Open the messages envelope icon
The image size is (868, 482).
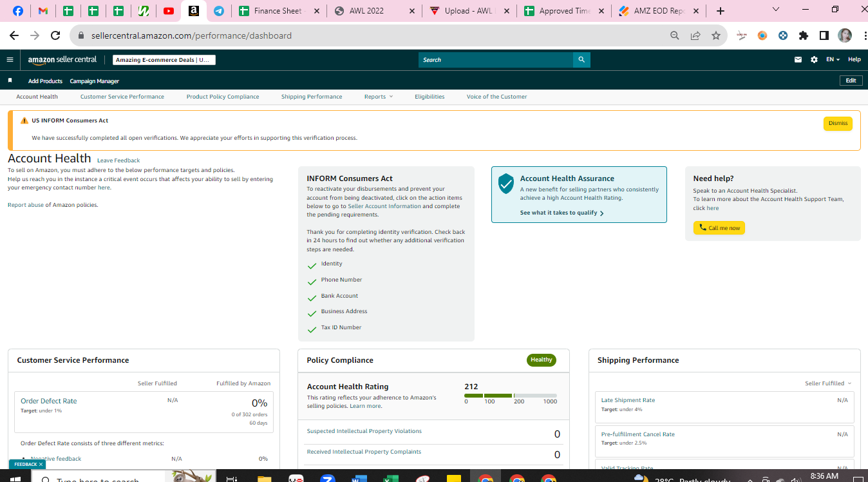pyautogui.click(x=798, y=60)
